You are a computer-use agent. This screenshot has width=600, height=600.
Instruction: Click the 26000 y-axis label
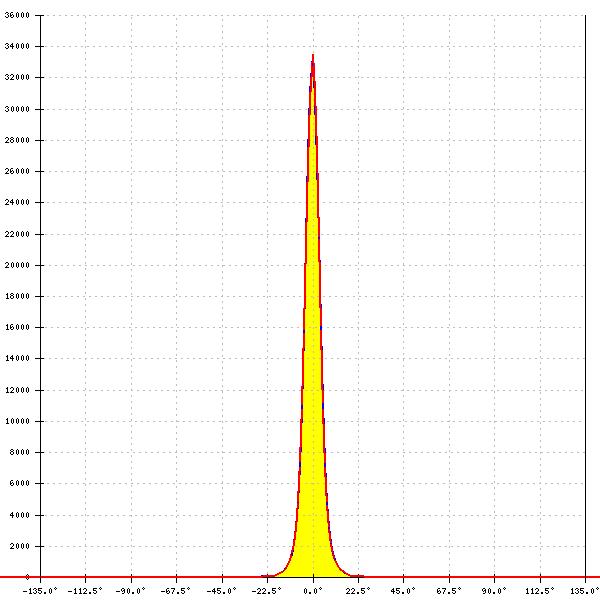pos(17,171)
